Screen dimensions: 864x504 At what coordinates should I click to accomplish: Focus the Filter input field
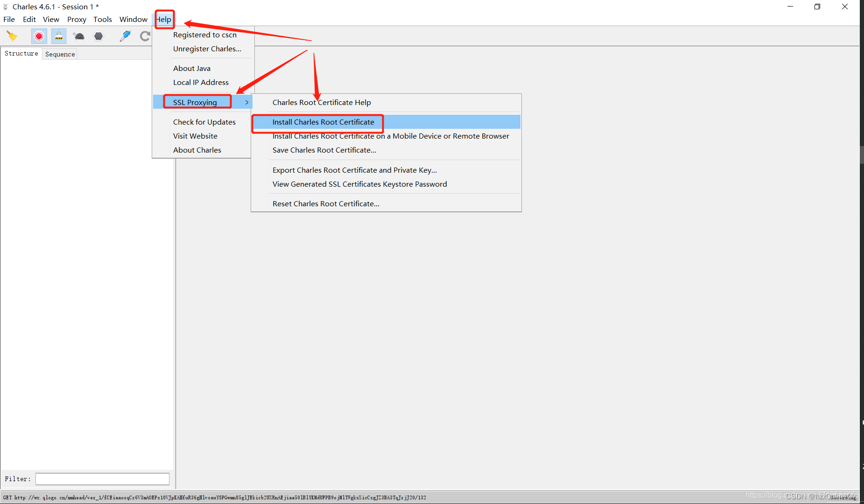click(102, 479)
